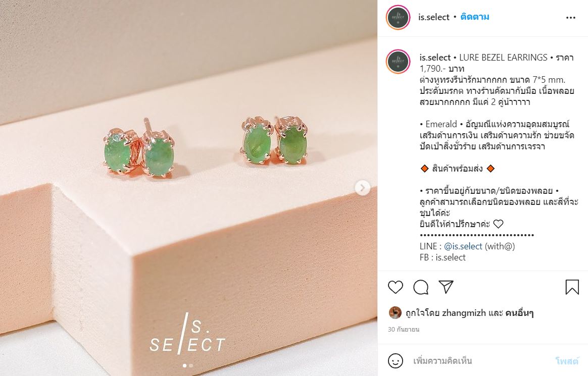View others who liked (คนอื่นๆ)

click(519, 313)
